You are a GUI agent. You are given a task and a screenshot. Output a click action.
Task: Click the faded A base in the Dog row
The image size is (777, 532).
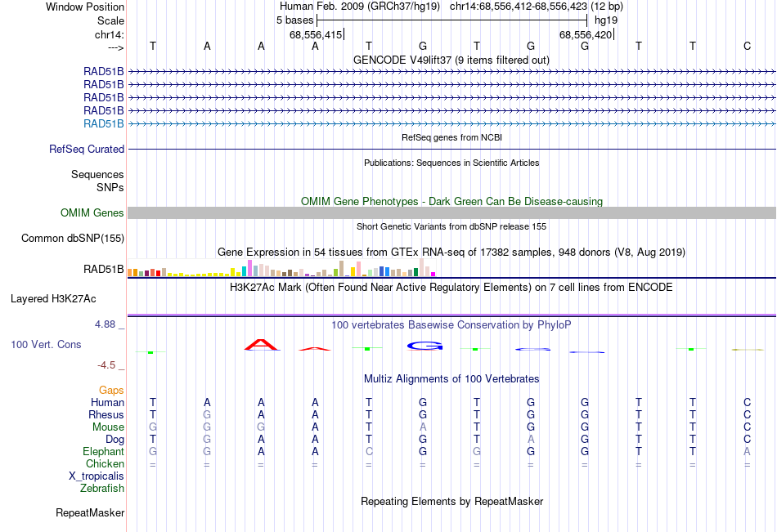pos(531,440)
